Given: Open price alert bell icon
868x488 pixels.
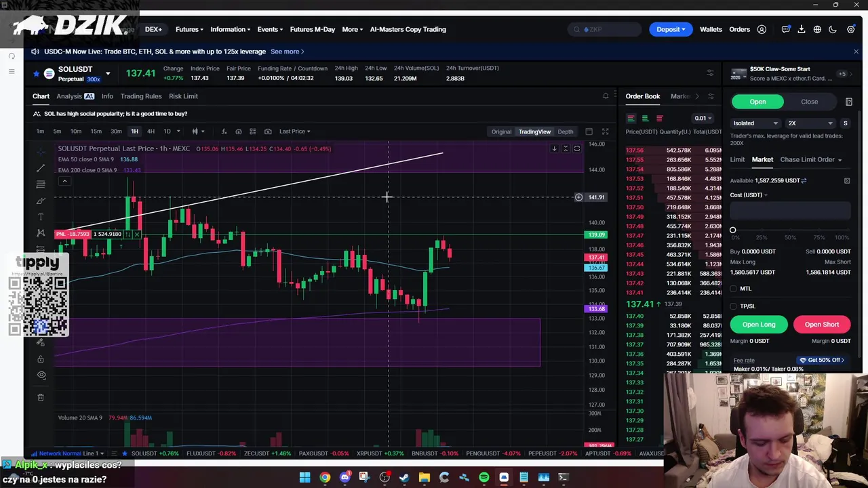Looking at the screenshot, I should (606, 96).
